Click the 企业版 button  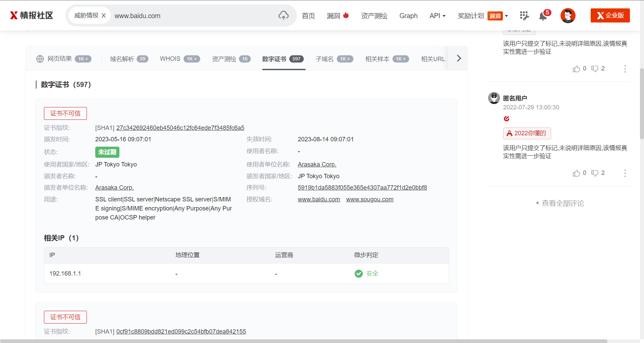pyautogui.click(x=610, y=15)
